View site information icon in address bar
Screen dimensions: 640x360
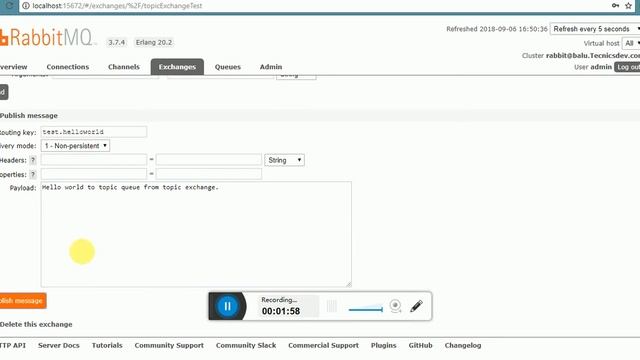(x=26, y=6)
